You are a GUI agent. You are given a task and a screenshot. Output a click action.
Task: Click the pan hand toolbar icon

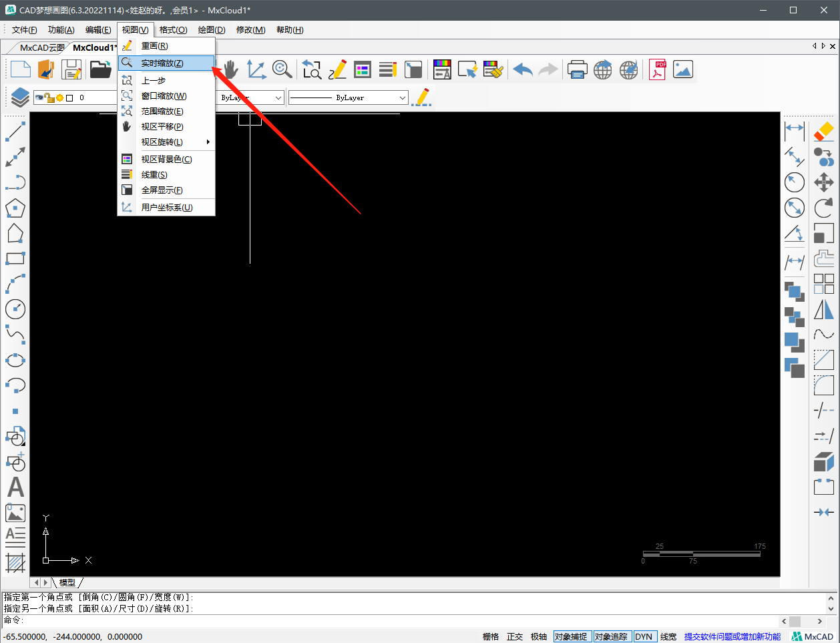click(230, 69)
